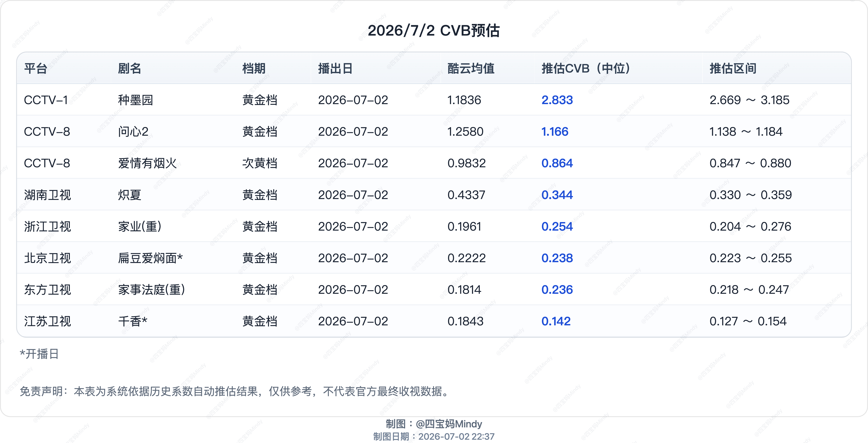This screenshot has width=868, height=443.
Task: Select the 剧名 column header
Action: tap(129, 68)
